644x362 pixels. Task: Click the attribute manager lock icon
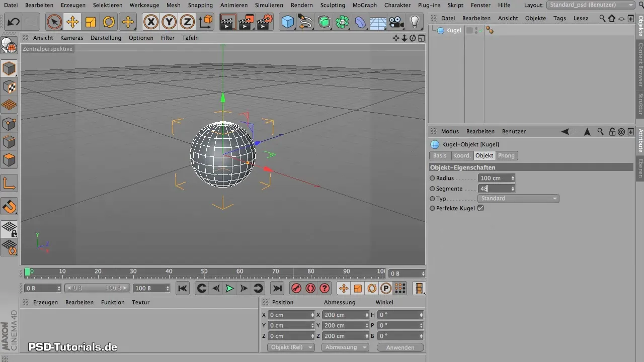pyautogui.click(x=612, y=132)
